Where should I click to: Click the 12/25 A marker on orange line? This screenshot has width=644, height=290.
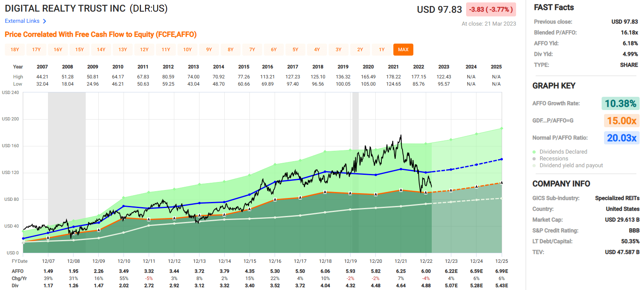tap(501, 183)
